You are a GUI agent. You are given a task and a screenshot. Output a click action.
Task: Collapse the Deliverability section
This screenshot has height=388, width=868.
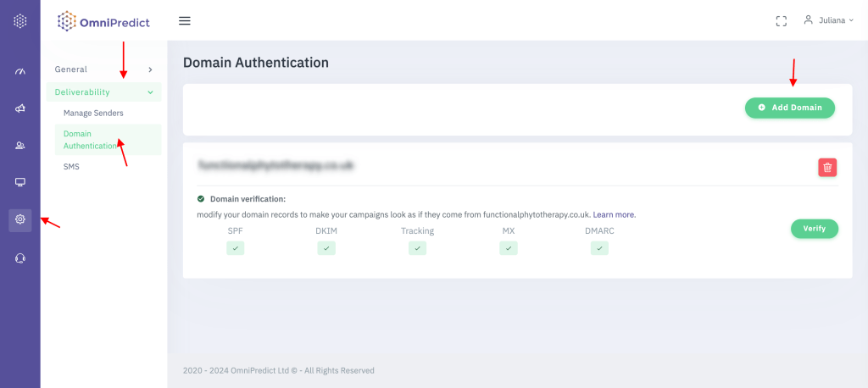click(103, 92)
